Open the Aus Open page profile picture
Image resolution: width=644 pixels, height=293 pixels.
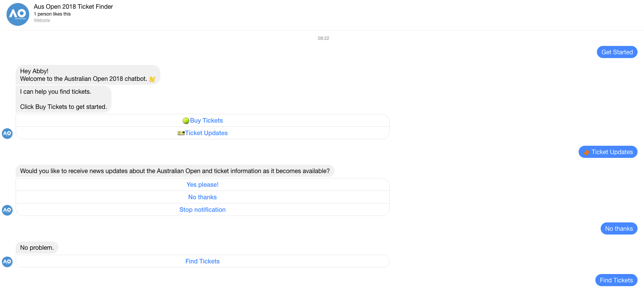pyautogui.click(x=18, y=14)
